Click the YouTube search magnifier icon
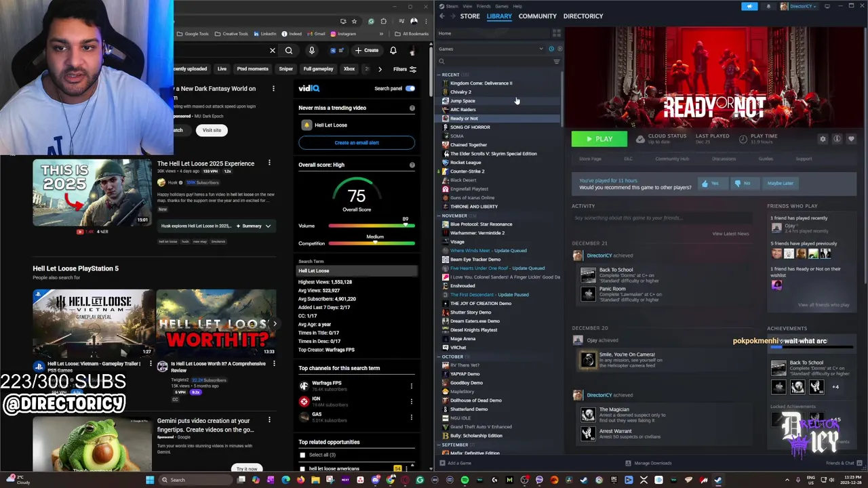The height and width of the screenshot is (488, 868). tap(289, 50)
